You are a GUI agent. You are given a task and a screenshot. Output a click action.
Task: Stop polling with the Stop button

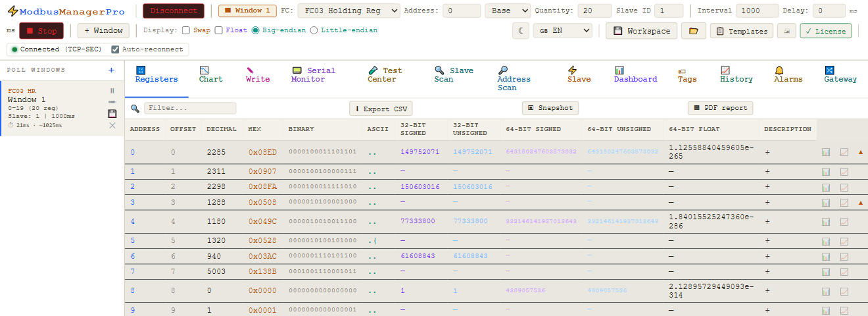click(x=41, y=31)
